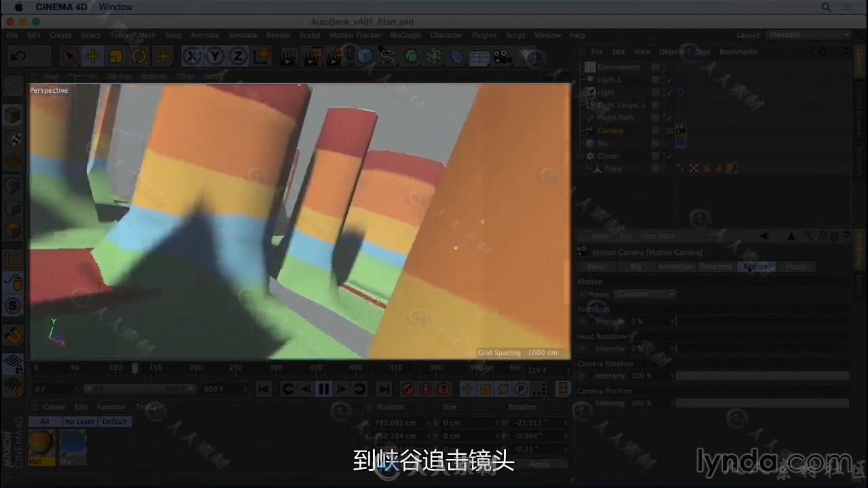Click frame 300 on timeline ruler

[275, 368]
